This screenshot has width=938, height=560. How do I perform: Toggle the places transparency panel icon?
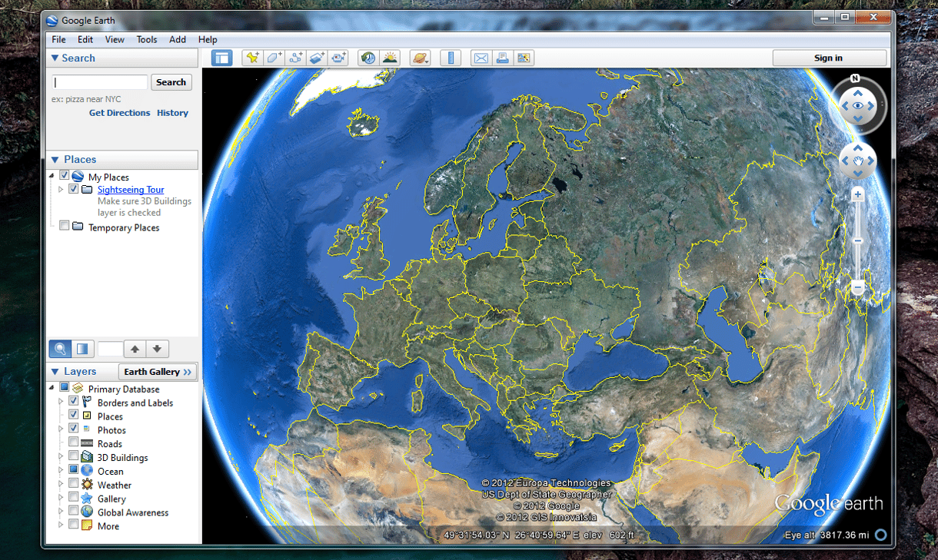click(82, 349)
